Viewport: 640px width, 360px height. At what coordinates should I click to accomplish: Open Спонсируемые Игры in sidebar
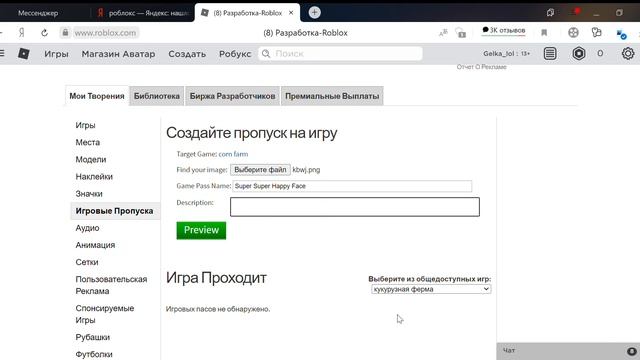click(104, 314)
